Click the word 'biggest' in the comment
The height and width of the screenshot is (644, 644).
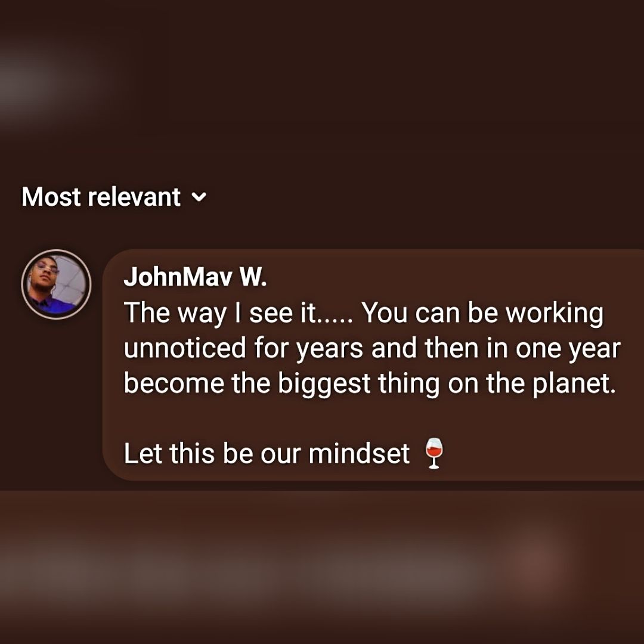coord(324,385)
